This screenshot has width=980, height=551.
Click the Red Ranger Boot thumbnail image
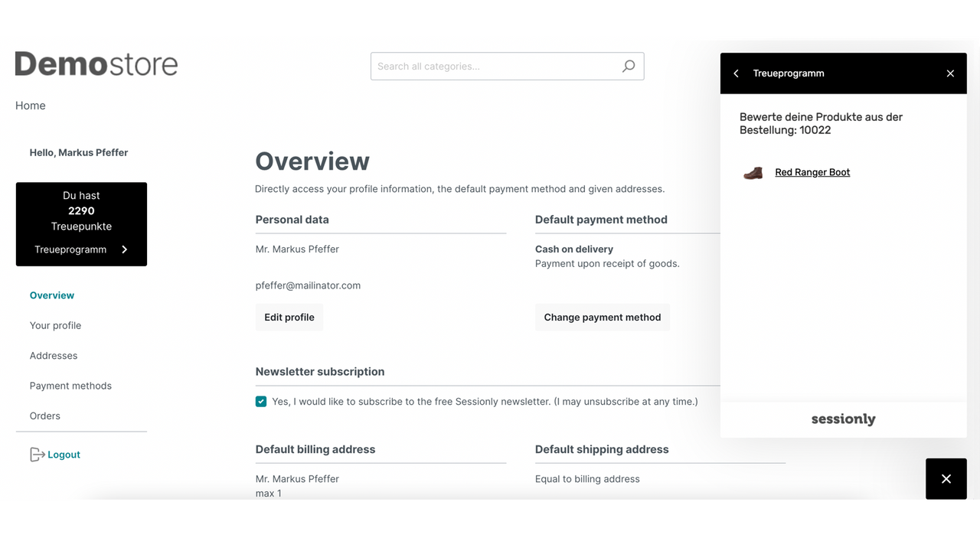tap(753, 173)
